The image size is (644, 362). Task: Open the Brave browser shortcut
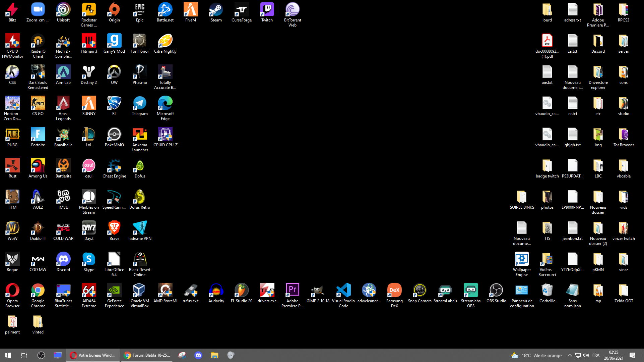(114, 231)
